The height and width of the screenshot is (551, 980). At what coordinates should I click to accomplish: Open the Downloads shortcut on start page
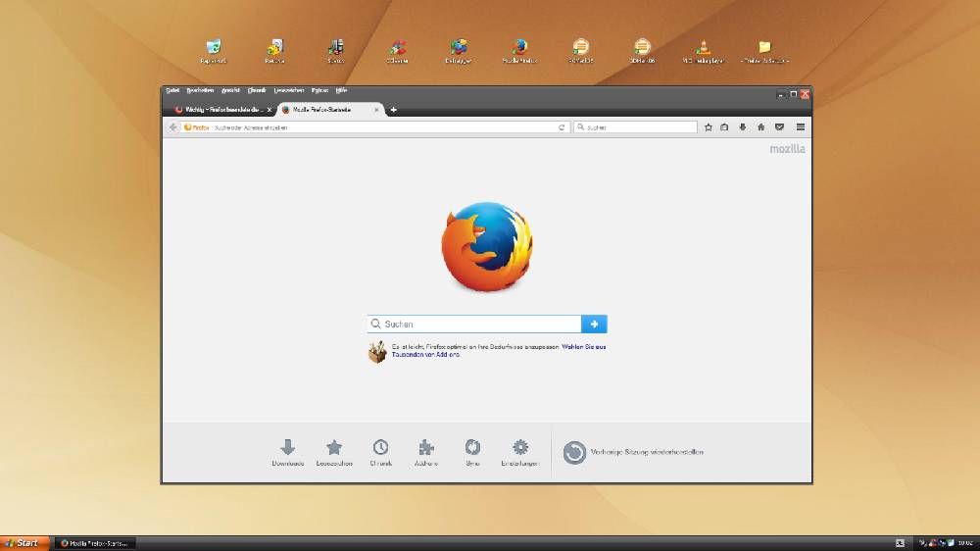(287, 452)
